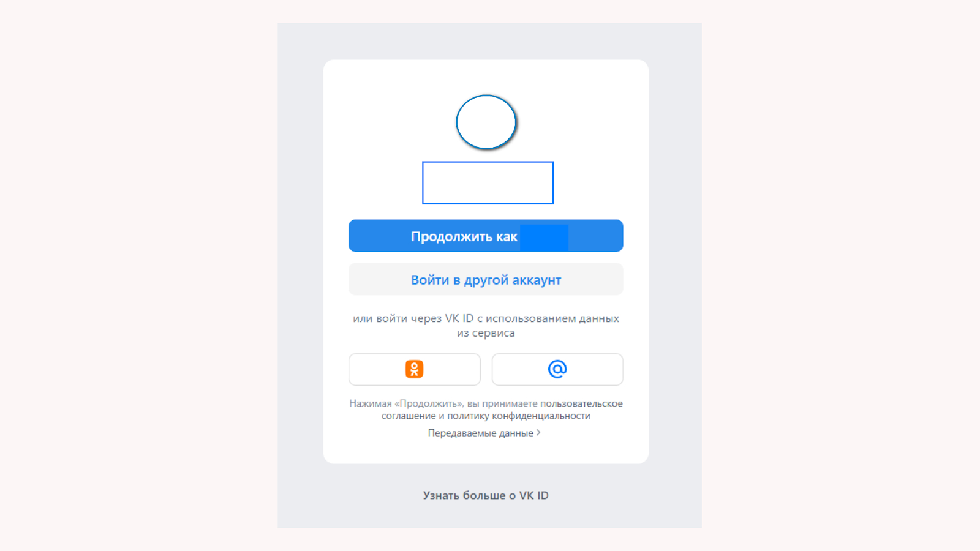Click the text или войти через VK ID
The height and width of the screenshot is (551, 980).
click(x=413, y=318)
